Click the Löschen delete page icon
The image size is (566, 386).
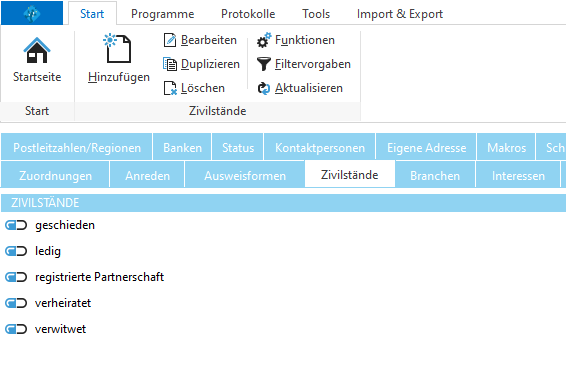pyautogui.click(x=170, y=88)
